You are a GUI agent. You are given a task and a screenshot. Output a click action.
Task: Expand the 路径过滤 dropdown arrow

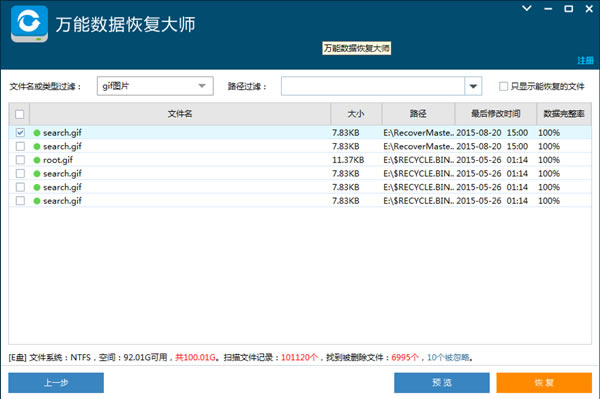(473, 86)
